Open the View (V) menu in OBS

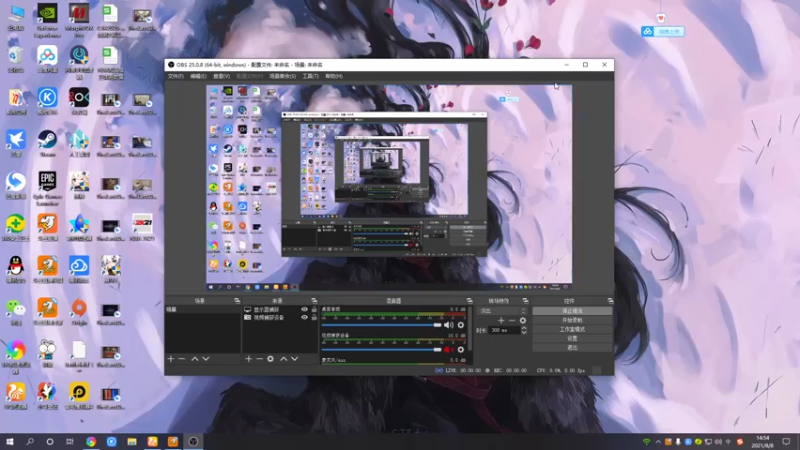pos(221,76)
